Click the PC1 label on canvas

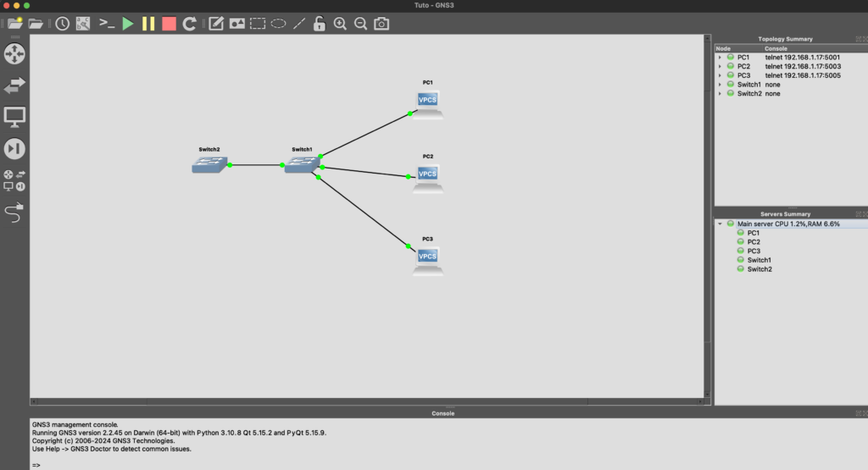427,82
